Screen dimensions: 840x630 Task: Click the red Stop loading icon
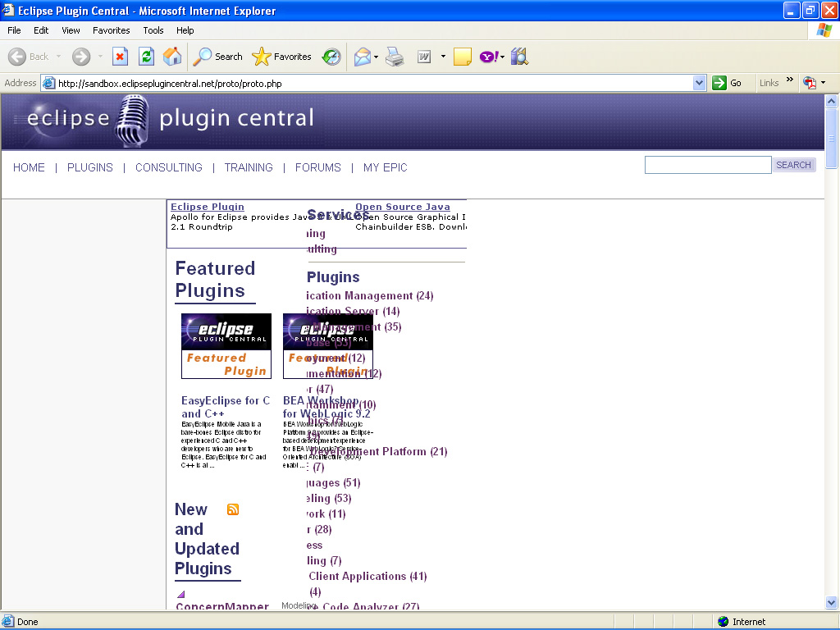point(120,57)
